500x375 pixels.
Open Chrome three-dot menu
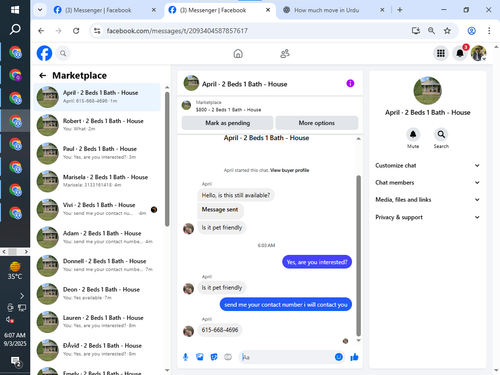point(489,31)
